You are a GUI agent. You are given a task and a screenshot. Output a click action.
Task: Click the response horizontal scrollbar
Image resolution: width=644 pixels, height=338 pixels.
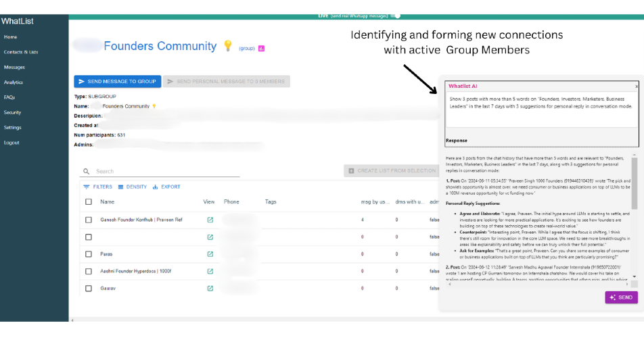pos(538,285)
